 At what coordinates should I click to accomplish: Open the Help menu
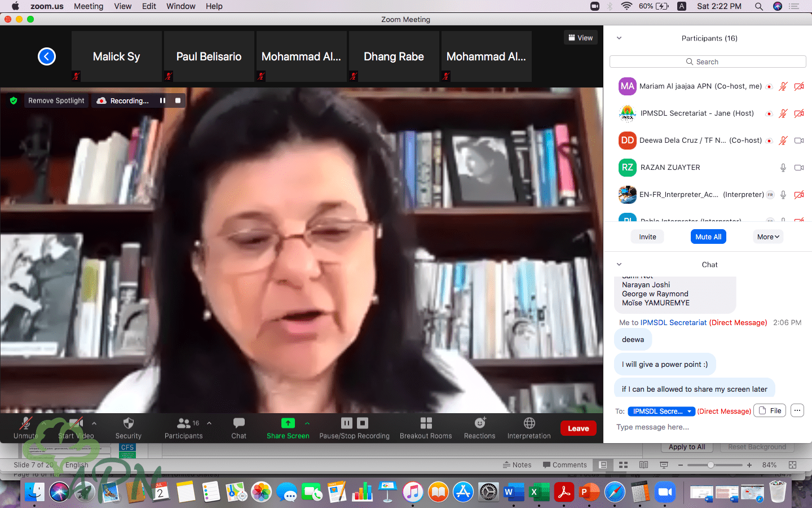tap(214, 6)
